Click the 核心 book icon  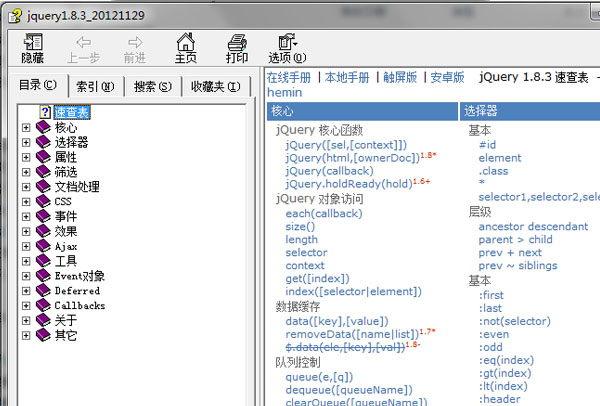click(43, 127)
